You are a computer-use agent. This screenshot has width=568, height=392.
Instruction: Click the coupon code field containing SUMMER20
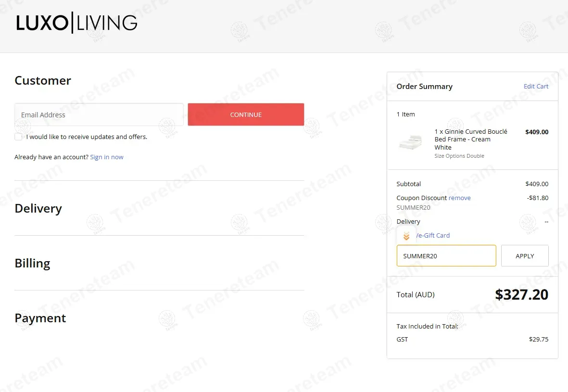click(446, 256)
